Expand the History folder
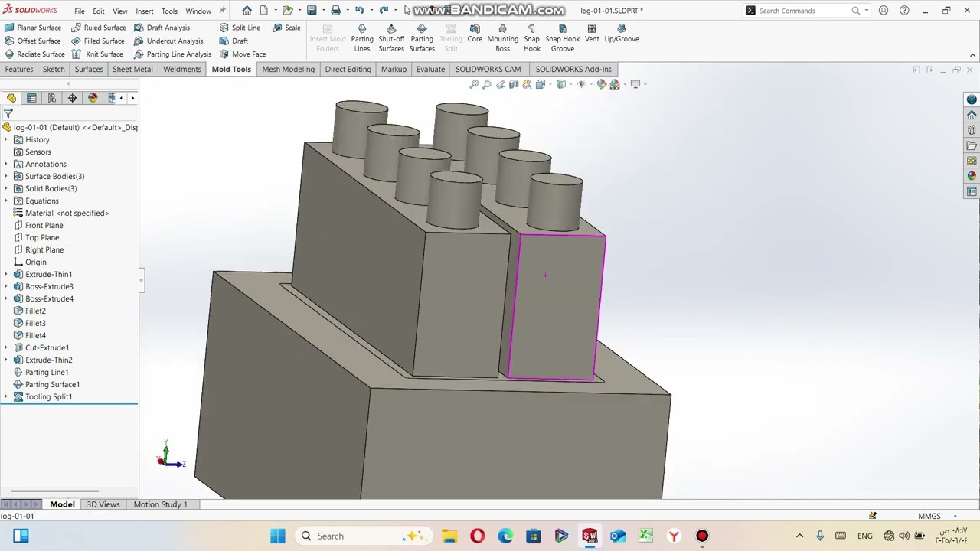980x551 pixels. [x=7, y=140]
